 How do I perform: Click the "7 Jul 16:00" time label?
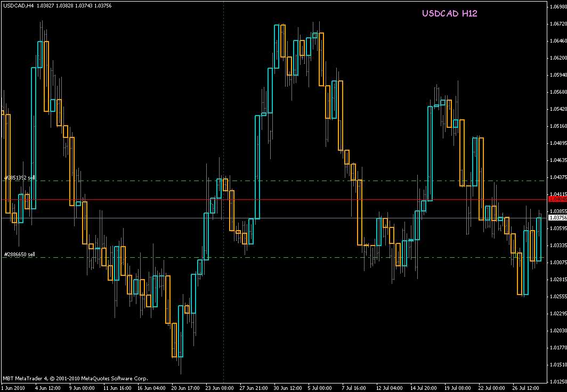point(355,388)
